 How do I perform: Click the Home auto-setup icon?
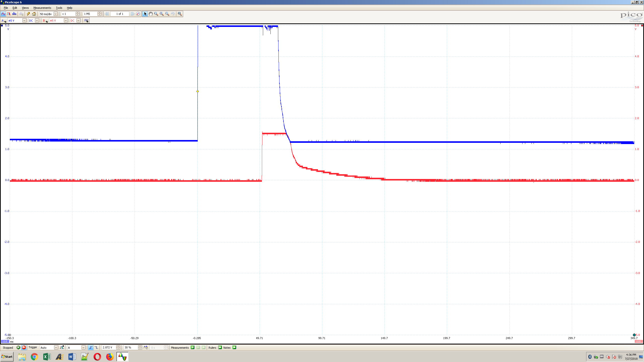point(34,14)
